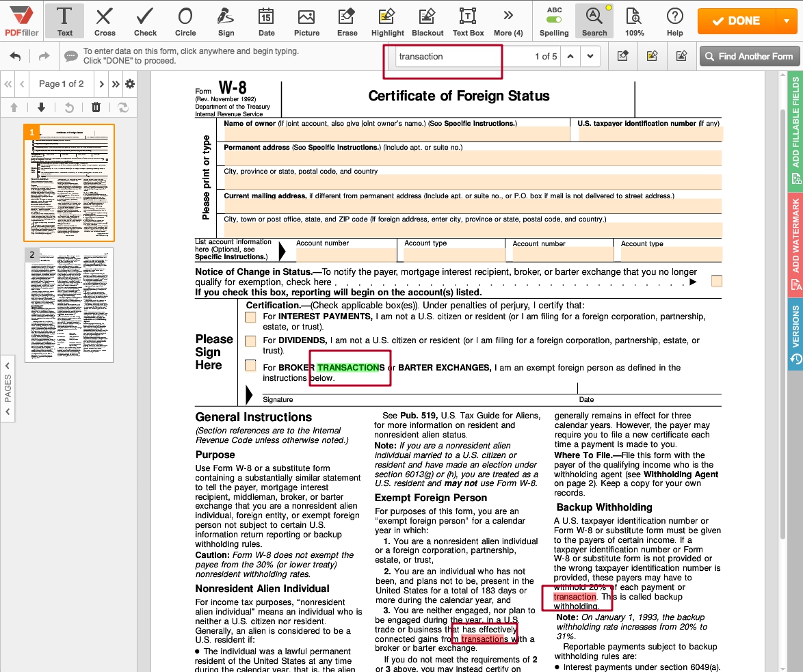
Task: Select the Text tool
Action: click(64, 21)
